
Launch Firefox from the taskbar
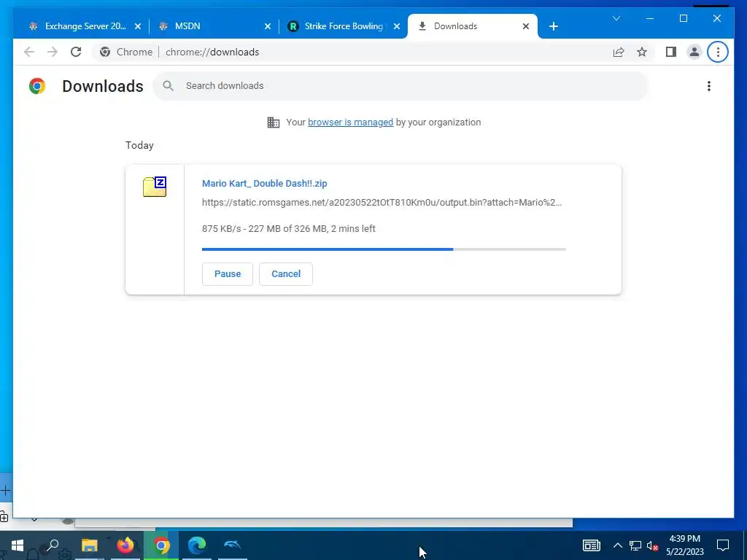tap(125, 545)
